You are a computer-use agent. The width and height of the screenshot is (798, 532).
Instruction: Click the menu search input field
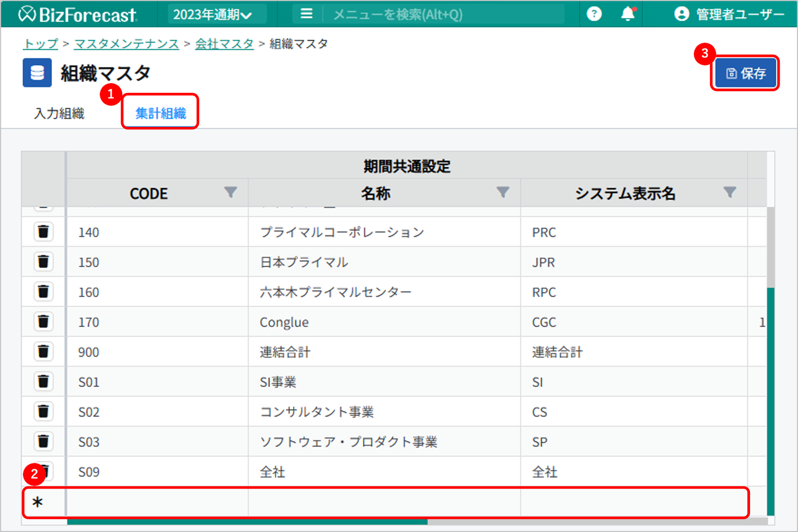443,15
